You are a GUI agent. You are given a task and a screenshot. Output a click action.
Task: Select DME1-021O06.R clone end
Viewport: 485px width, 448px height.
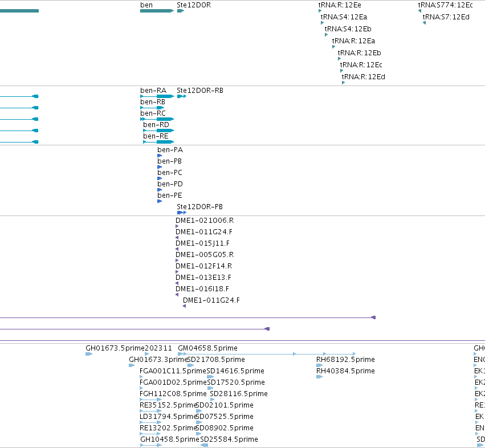tap(205, 221)
